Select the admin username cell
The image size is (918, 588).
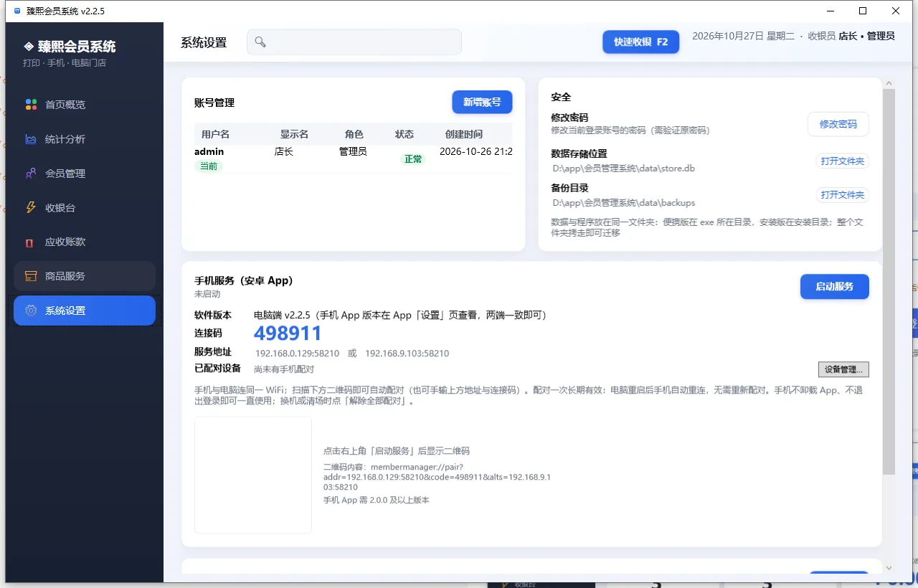coord(209,151)
